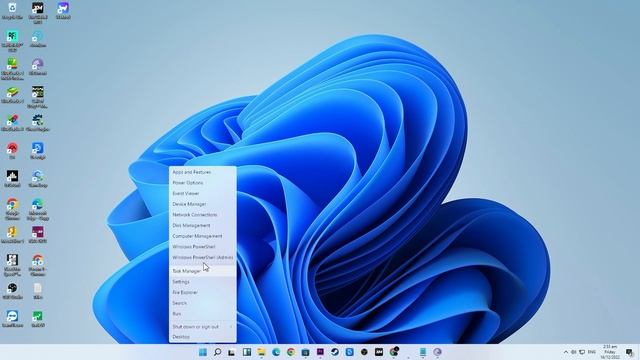The width and height of the screenshot is (640, 360).
Task: Select the OBS Studio desktop shortcut
Action: point(12,290)
